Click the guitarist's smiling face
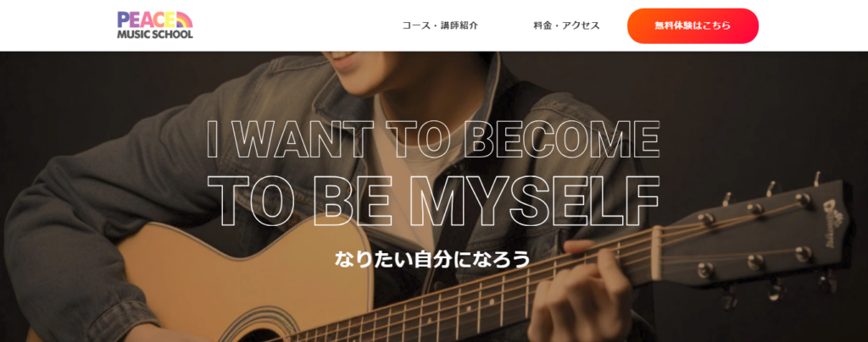The width and height of the screenshot is (868, 342). click(x=343, y=62)
